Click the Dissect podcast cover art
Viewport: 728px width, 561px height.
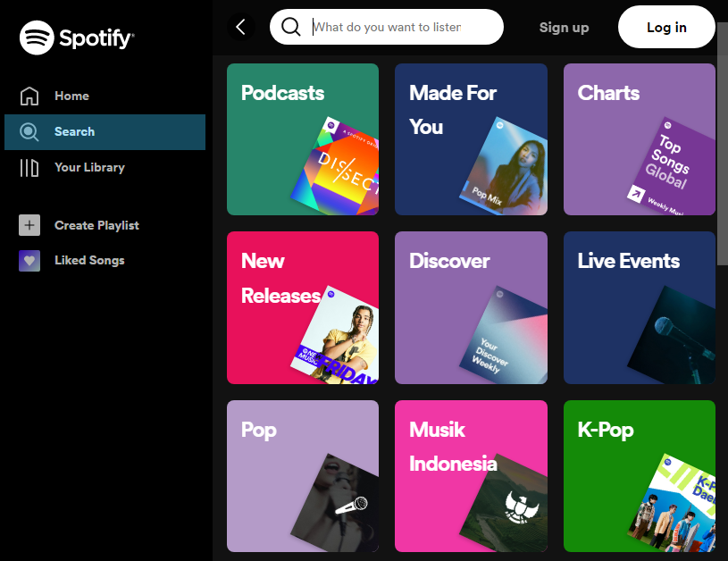click(341, 171)
